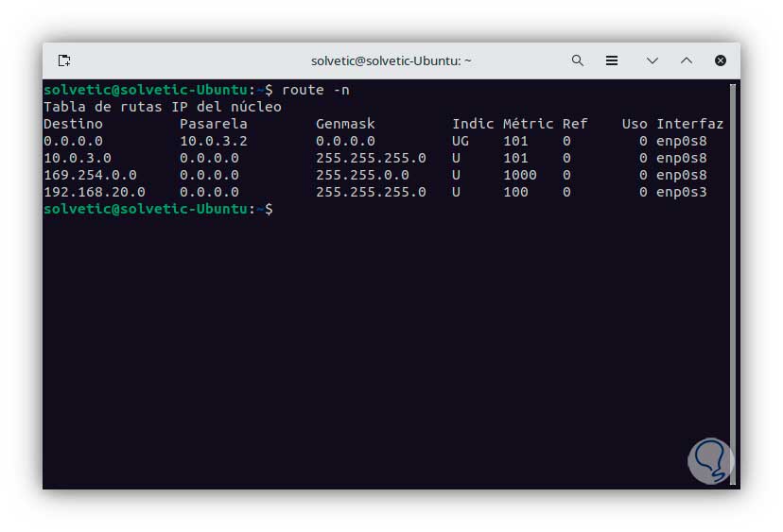Click the UG flag value
Image resolution: width=783 pixels, height=532 pixels.
point(461,141)
